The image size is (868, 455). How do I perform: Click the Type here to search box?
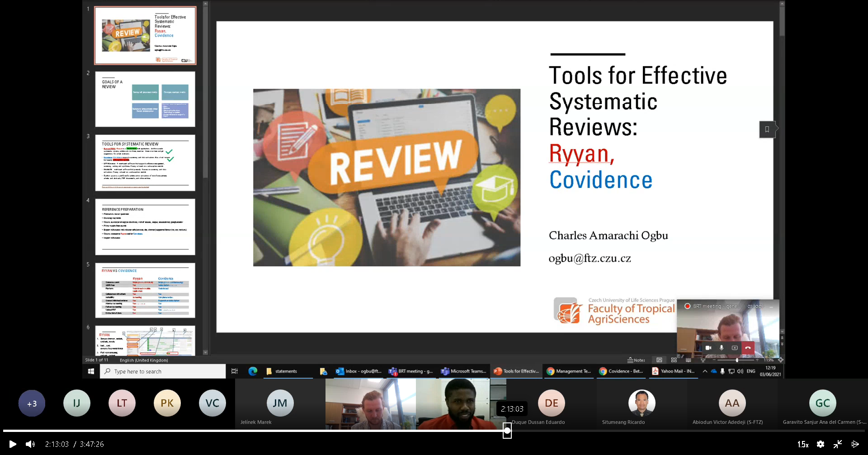pyautogui.click(x=163, y=371)
